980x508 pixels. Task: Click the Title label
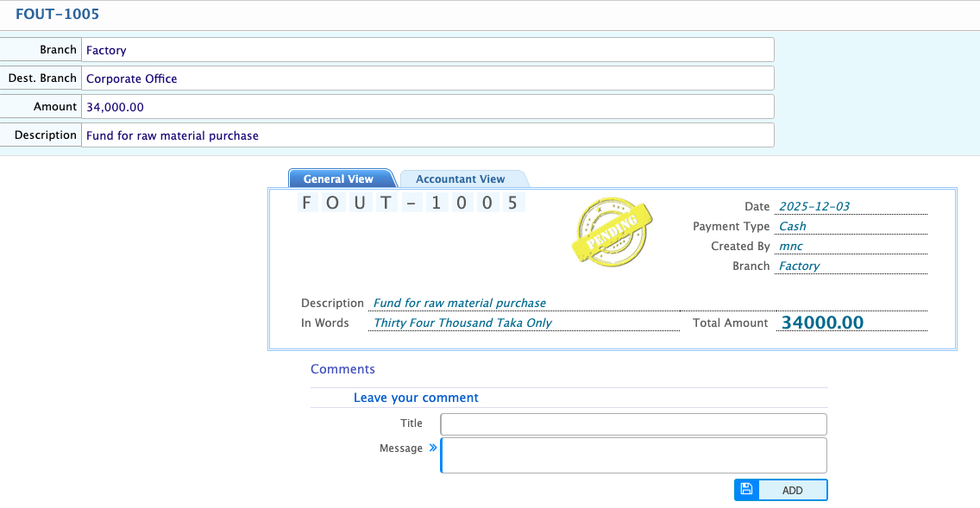[411, 423]
